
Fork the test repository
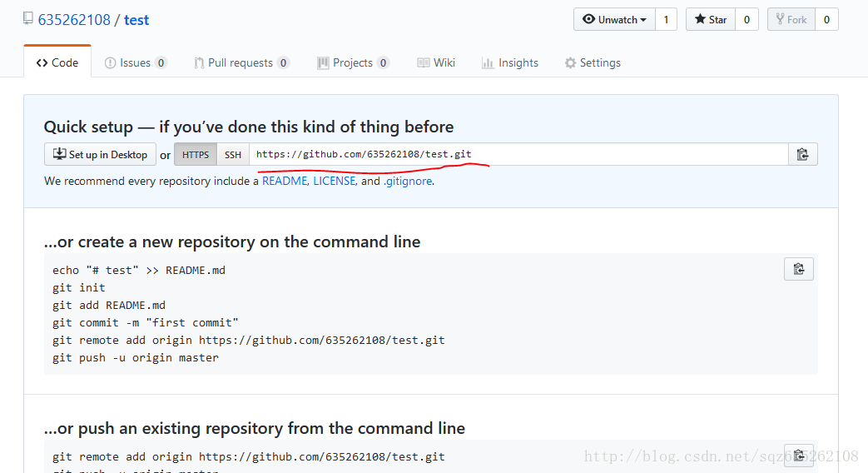coord(791,19)
